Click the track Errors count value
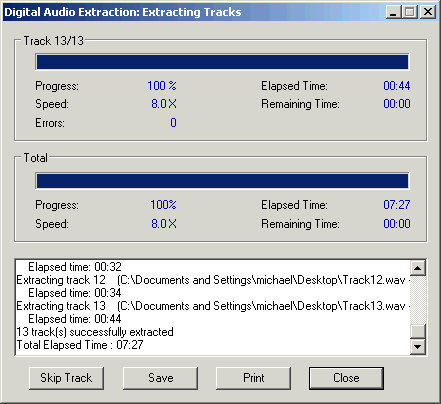 point(173,123)
